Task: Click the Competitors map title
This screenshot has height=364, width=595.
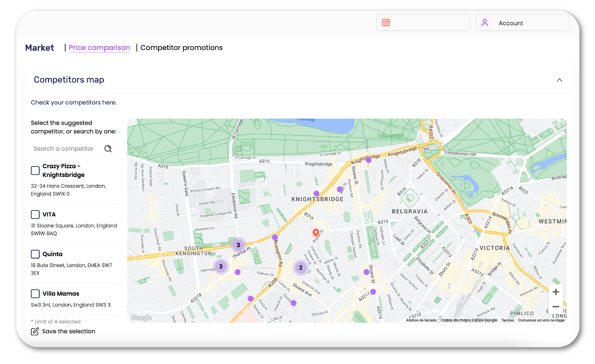Action: point(69,79)
